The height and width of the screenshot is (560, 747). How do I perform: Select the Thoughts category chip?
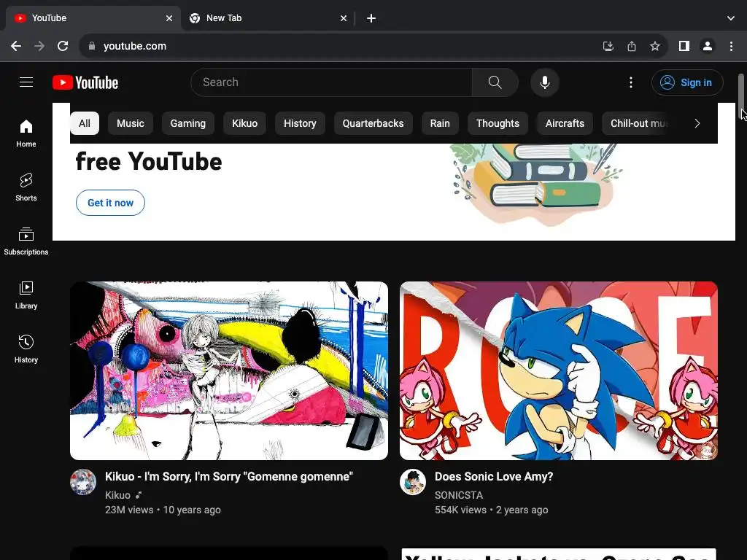[498, 123]
